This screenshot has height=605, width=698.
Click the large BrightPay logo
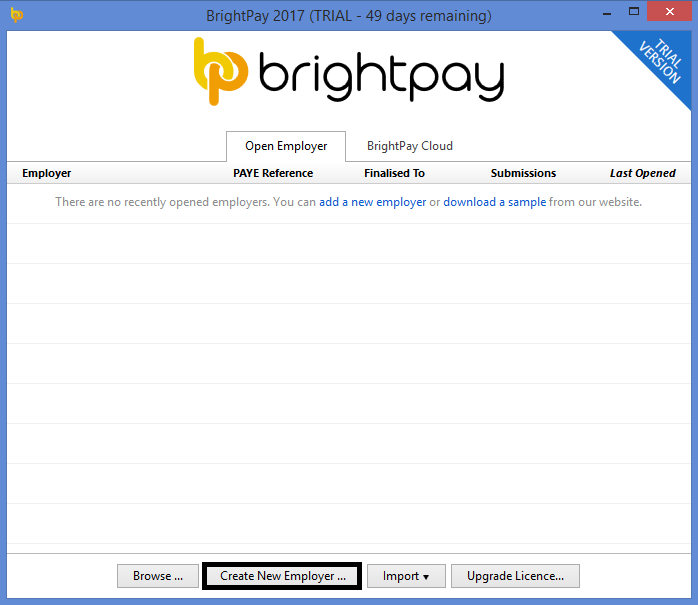point(349,71)
